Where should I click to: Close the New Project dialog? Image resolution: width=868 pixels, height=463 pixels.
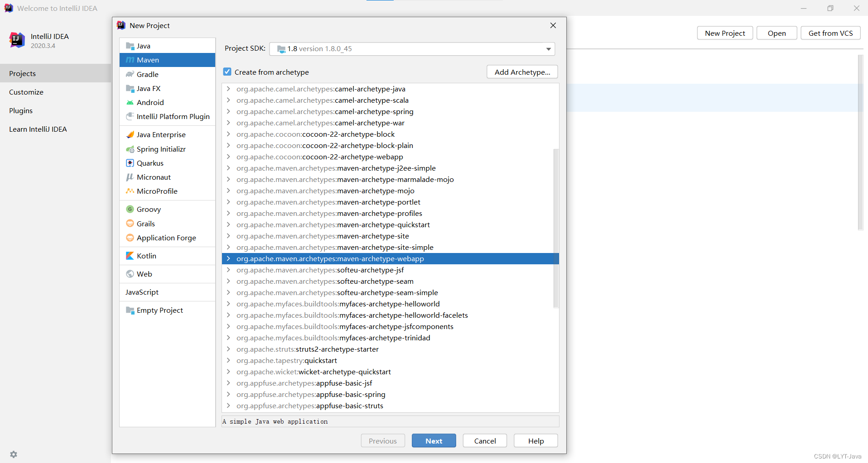click(553, 25)
